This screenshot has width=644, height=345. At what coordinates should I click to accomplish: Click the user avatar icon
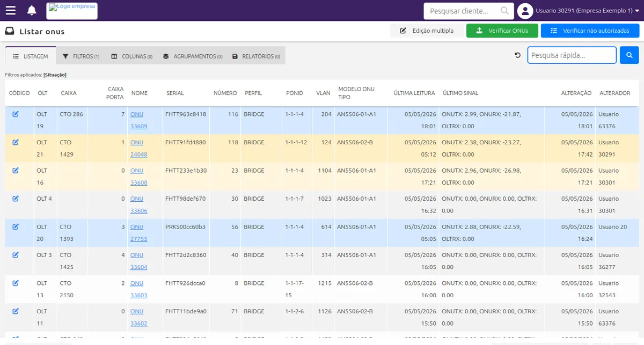click(525, 11)
